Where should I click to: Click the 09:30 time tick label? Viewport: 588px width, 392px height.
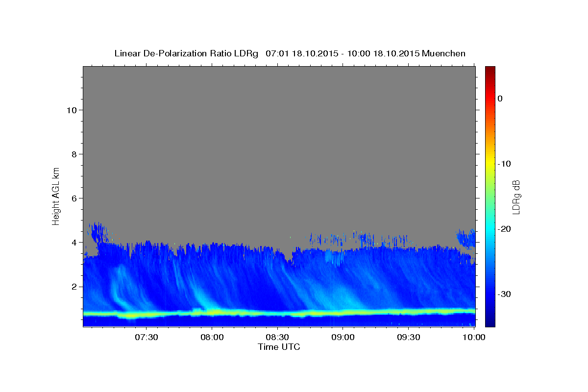[408, 337]
